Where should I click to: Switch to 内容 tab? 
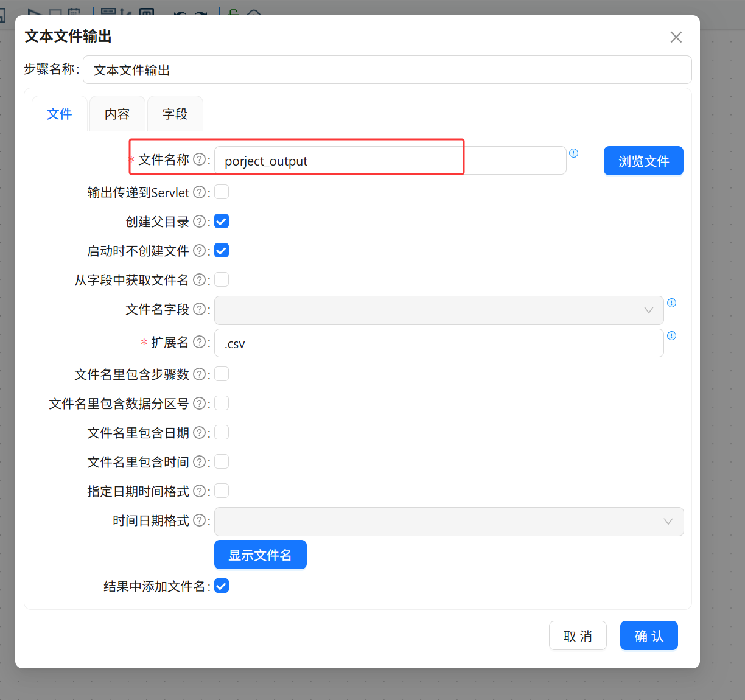point(117,114)
